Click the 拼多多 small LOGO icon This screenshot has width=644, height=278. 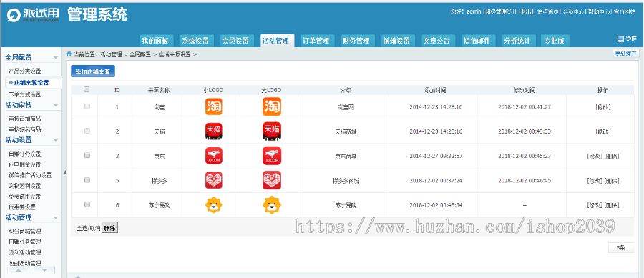(x=213, y=180)
